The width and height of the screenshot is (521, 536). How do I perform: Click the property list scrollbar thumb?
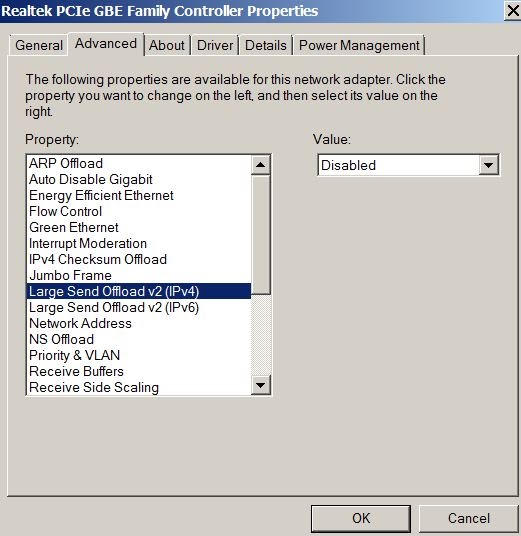coord(260,234)
